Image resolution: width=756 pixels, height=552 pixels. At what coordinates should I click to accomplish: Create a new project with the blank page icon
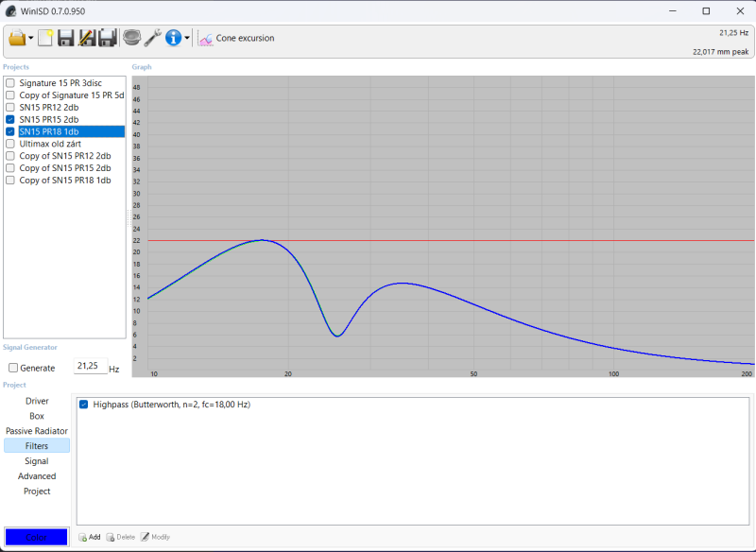click(45, 38)
